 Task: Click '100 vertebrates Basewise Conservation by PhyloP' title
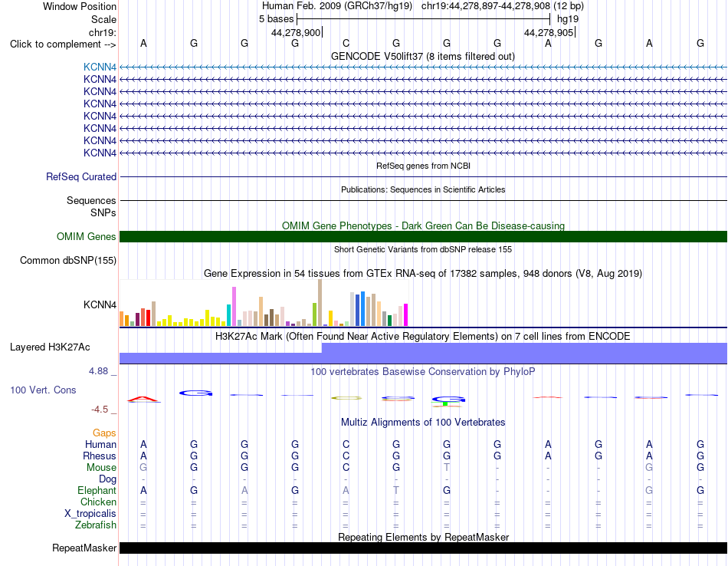(423, 372)
